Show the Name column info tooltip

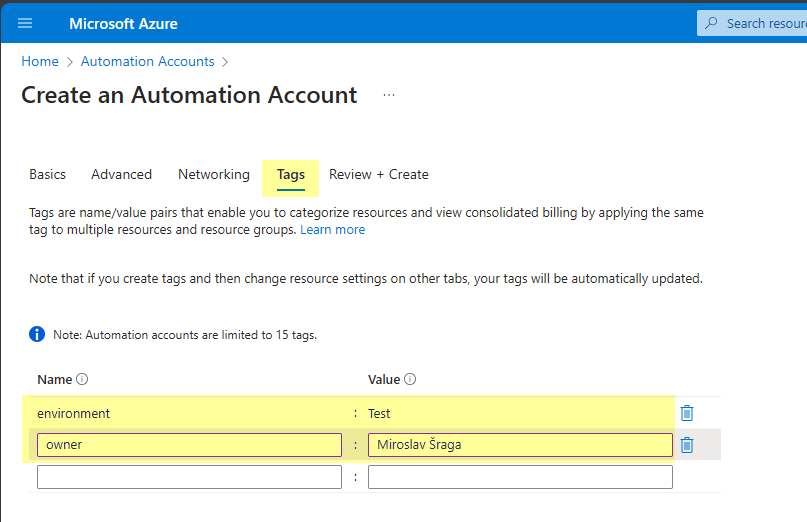[x=82, y=379]
